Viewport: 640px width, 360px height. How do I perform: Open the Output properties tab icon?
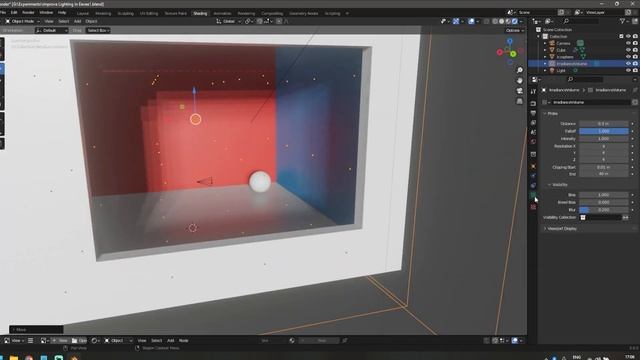coord(533,113)
